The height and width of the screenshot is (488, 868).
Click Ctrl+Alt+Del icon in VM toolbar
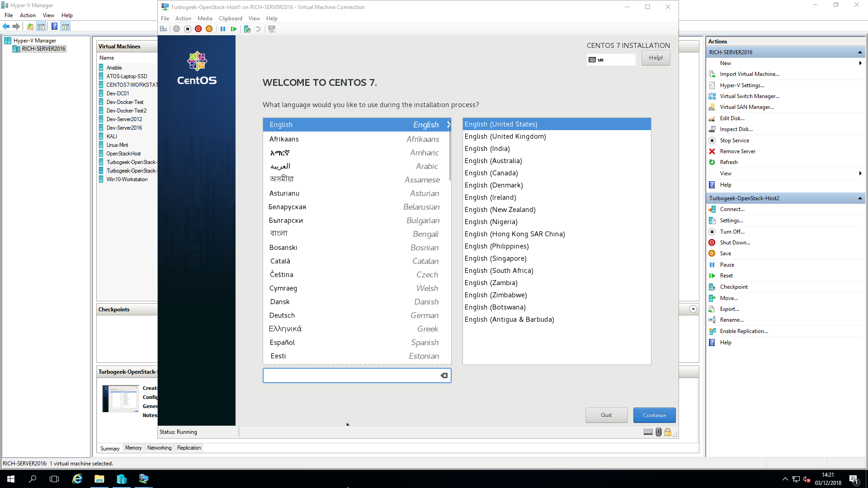point(164,29)
